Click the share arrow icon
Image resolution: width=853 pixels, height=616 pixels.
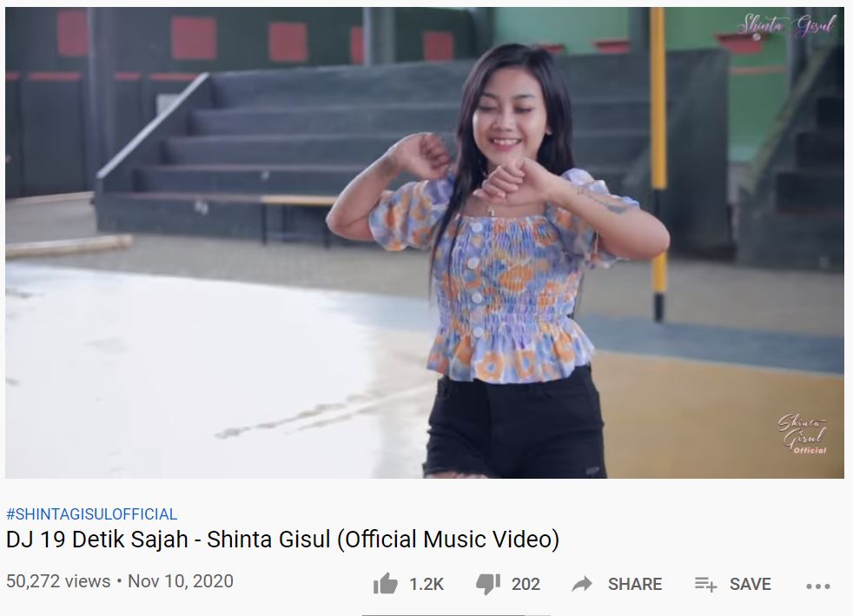point(582,585)
